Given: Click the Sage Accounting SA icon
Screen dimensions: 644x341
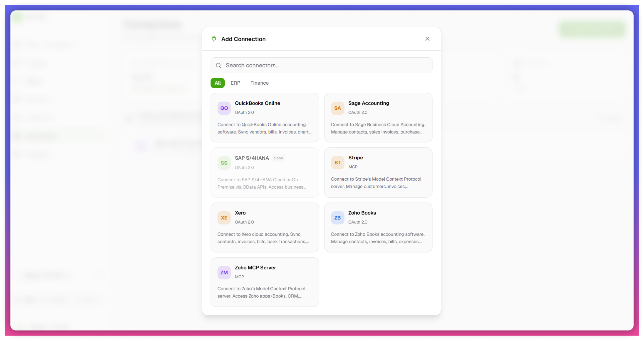Looking at the screenshot, I should [x=337, y=108].
